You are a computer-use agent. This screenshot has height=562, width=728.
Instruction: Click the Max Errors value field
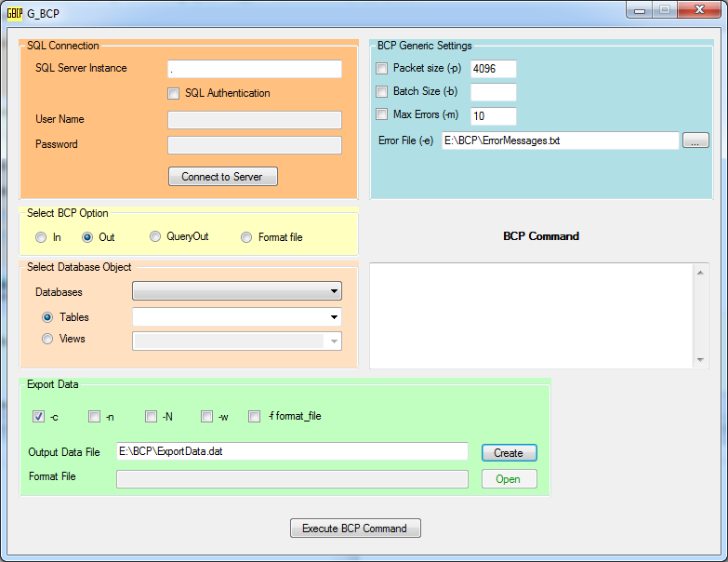click(x=493, y=116)
